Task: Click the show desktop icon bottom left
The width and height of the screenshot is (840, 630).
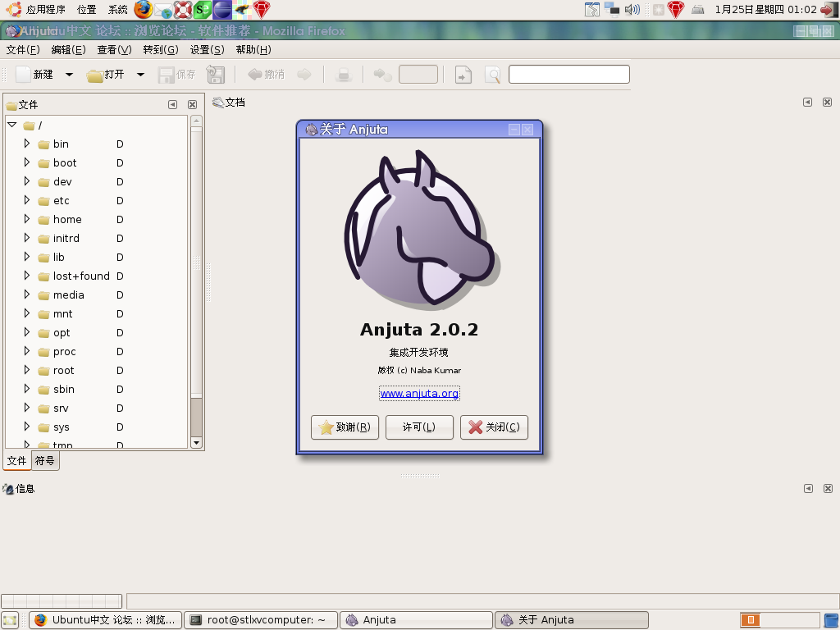Action: [x=10, y=620]
